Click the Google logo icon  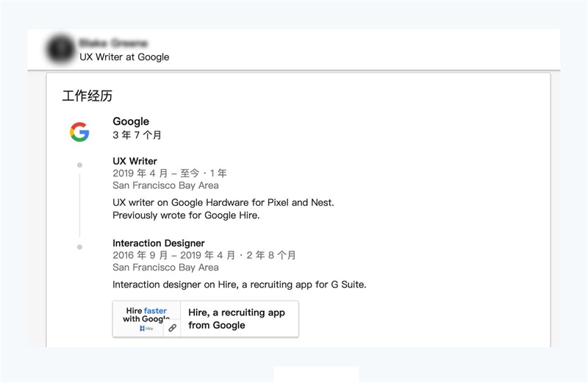pyautogui.click(x=79, y=132)
